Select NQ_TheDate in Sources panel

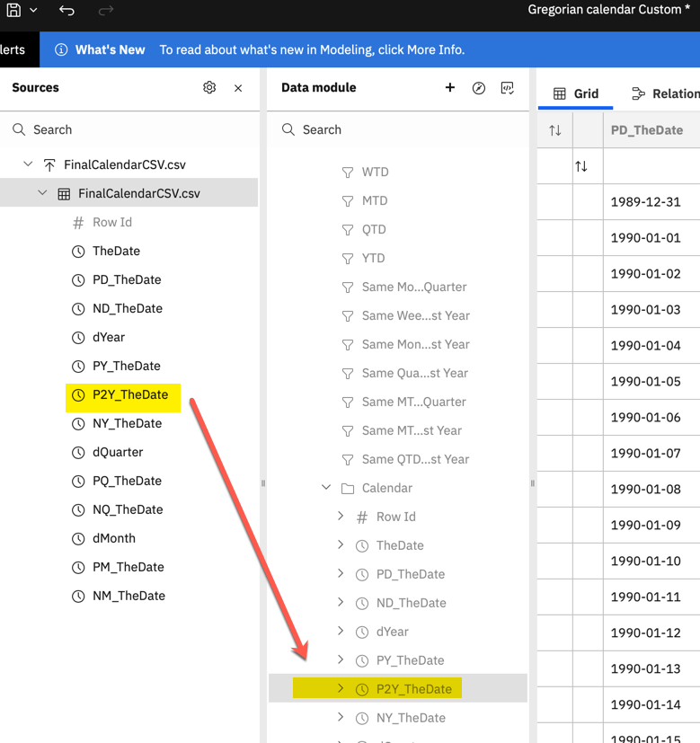click(128, 510)
